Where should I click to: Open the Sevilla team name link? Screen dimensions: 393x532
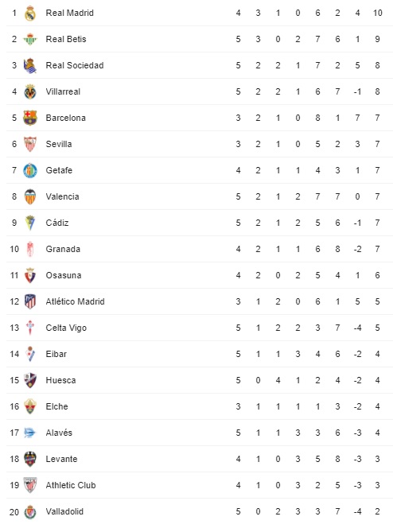pos(59,144)
